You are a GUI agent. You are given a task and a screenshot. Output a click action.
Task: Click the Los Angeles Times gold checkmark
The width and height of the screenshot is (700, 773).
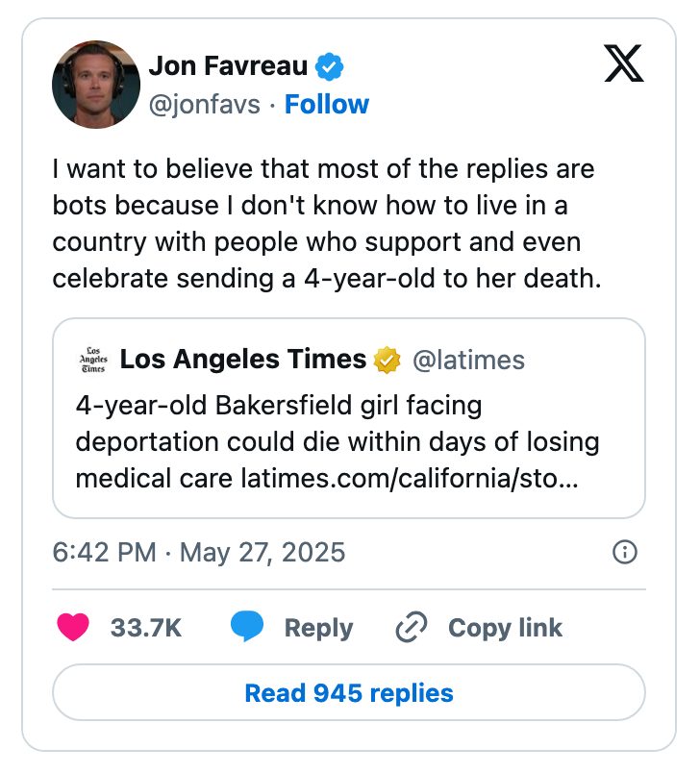click(385, 359)
